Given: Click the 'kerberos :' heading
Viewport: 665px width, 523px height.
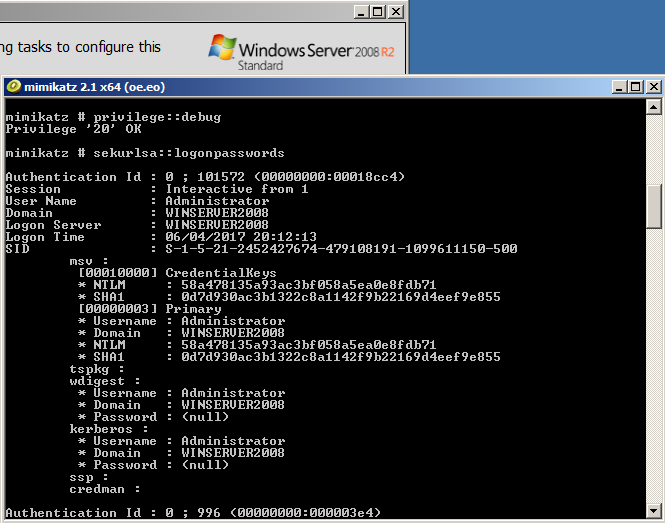Looking at the screenshot, I should pos(109,429).
